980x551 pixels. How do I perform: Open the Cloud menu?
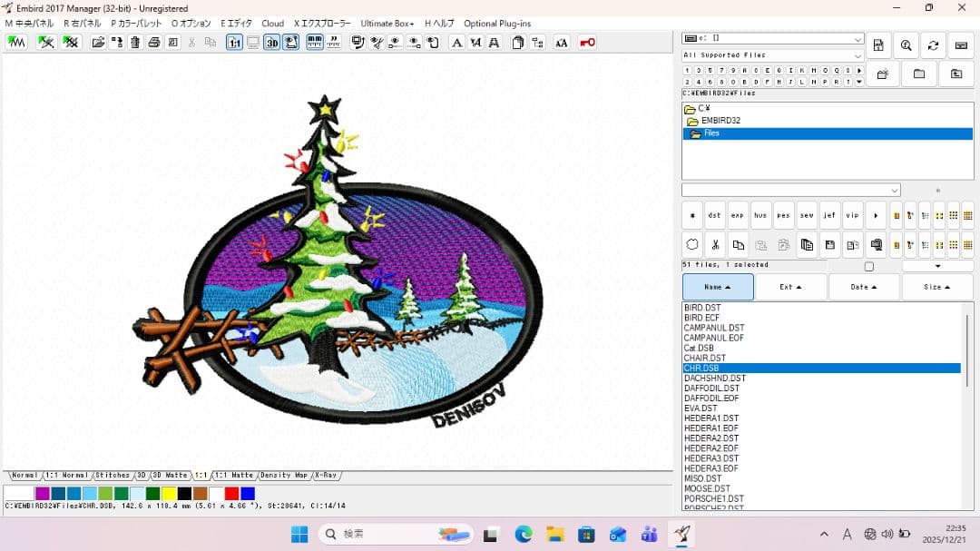coord(272,24)
